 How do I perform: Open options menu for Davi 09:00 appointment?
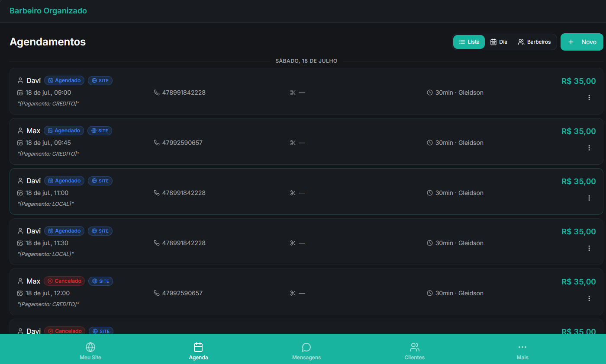click(x=589, y=98)
